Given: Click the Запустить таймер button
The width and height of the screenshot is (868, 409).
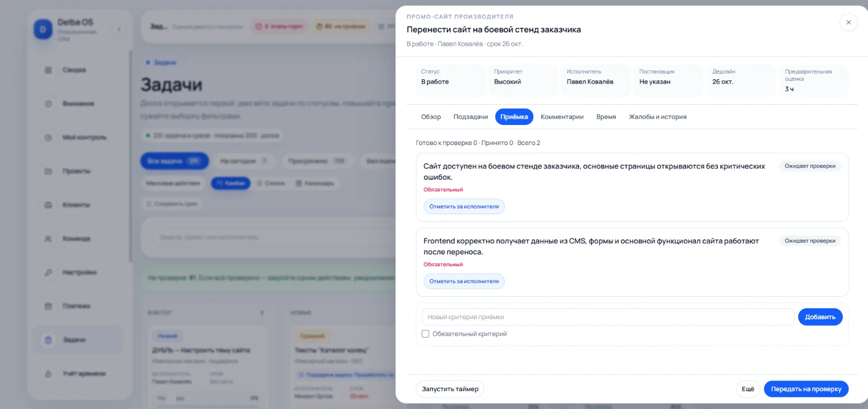Looking at the screenshot, I should point(450,389).
